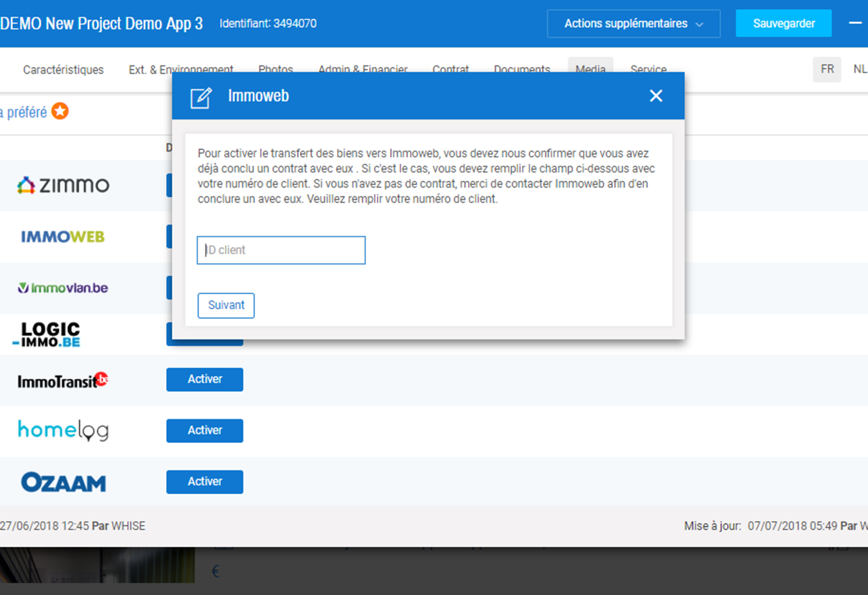This screenshot has height=595, width=868.
Task: Click the edit icon in Immoweb dialog header
Action: [201, 97]
